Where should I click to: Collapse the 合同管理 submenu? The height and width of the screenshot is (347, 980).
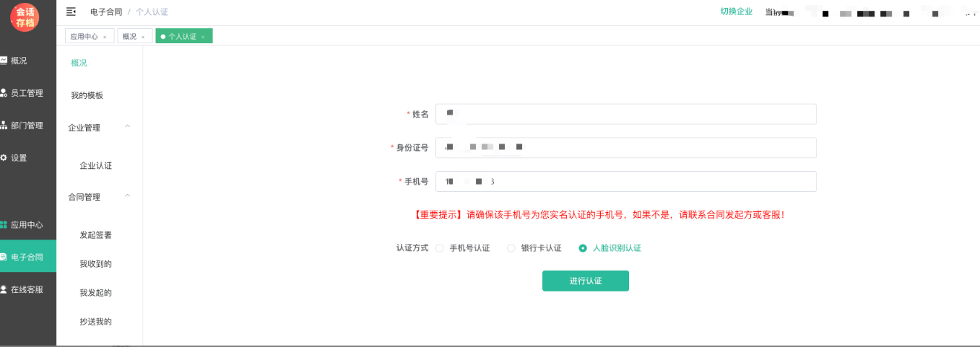tap(128, 196)
